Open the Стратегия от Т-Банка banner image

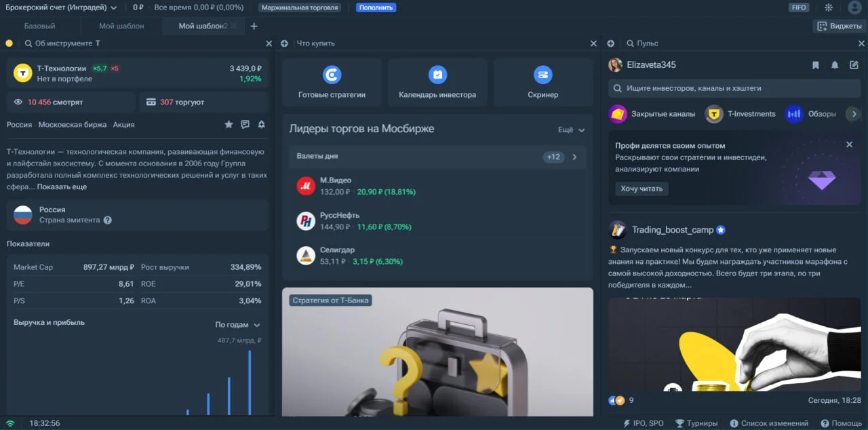click(437, 352)
